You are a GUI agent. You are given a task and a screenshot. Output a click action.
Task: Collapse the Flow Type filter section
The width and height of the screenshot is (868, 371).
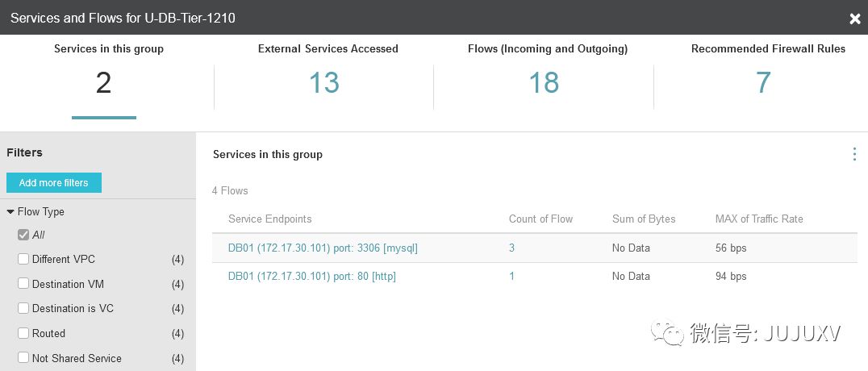click(x=10, y=212)
